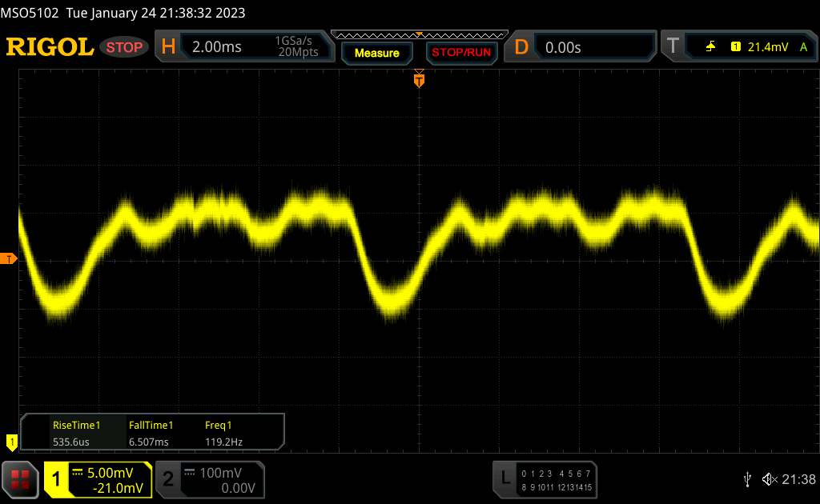Select the Freq1 measurement
Screen dimensions: 820x504
[218, 425]
